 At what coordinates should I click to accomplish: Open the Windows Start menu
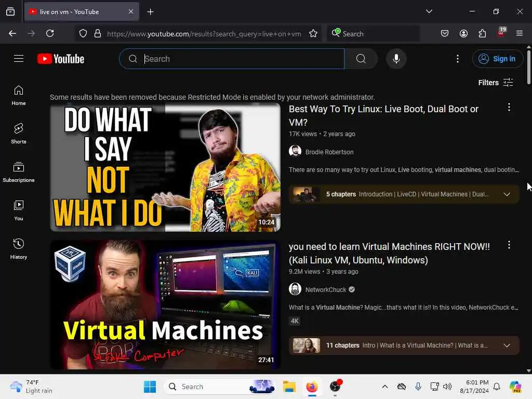150,387
